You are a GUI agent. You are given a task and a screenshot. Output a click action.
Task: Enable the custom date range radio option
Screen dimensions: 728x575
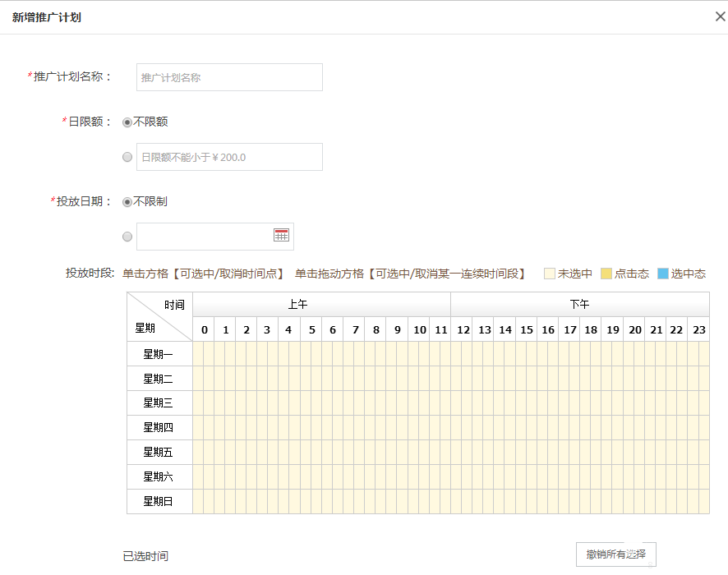(127, 237)
